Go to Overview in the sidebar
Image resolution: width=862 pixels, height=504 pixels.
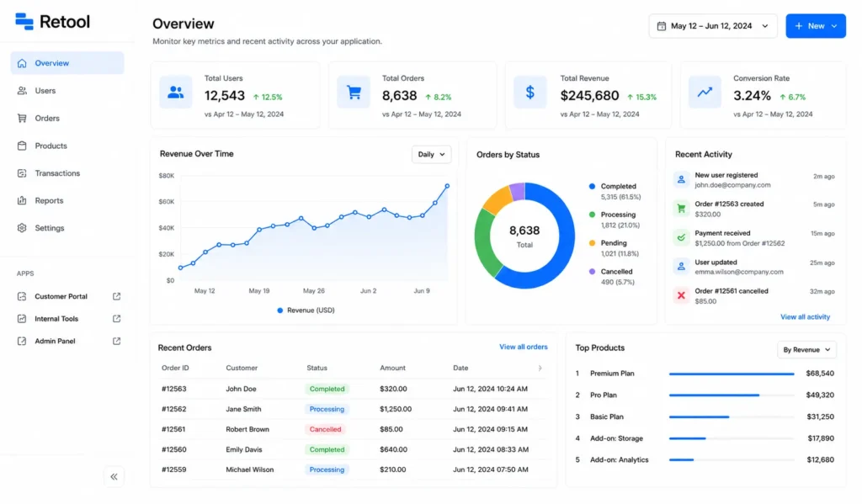tap(67, 63)
